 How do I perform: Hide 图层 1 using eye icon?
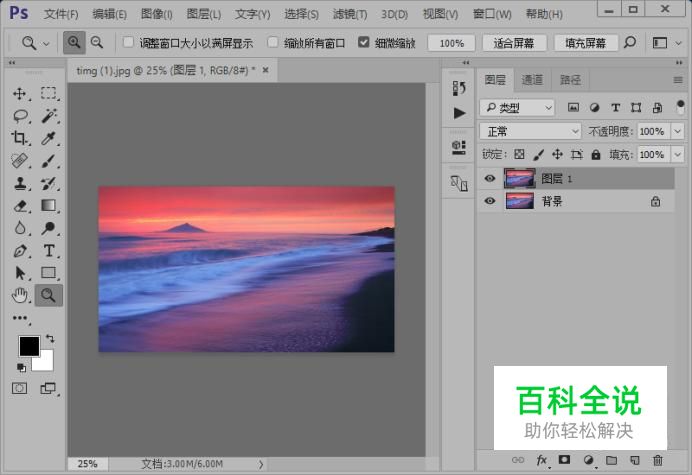(489, 178)
